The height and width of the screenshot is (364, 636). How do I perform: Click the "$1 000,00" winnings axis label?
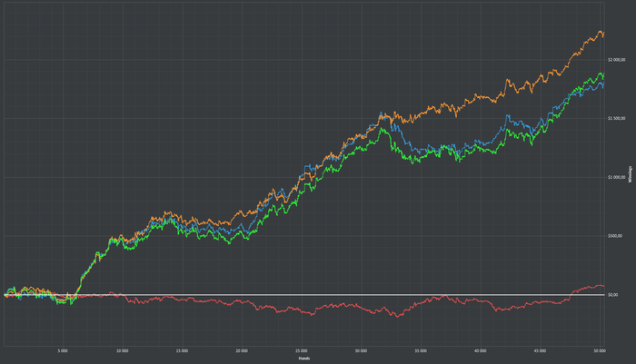(x=616, y=177)
